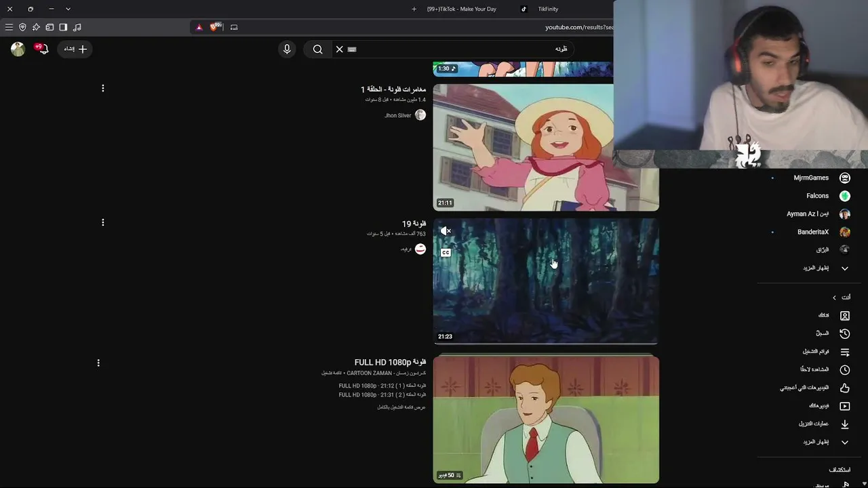The height and width of the screenshot is (488, 868).
Task: Open options menu for فلونة 19 video
Action: point(103,222)
